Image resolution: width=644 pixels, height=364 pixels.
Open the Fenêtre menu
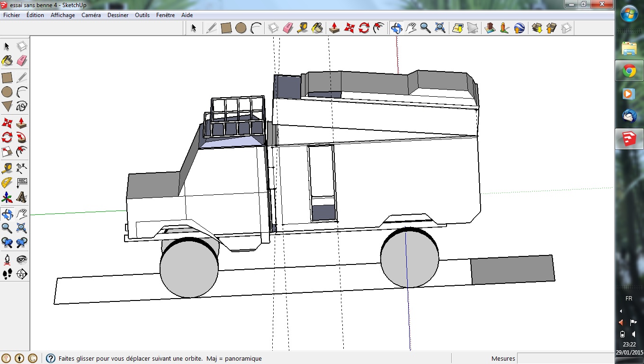(165, 15)
